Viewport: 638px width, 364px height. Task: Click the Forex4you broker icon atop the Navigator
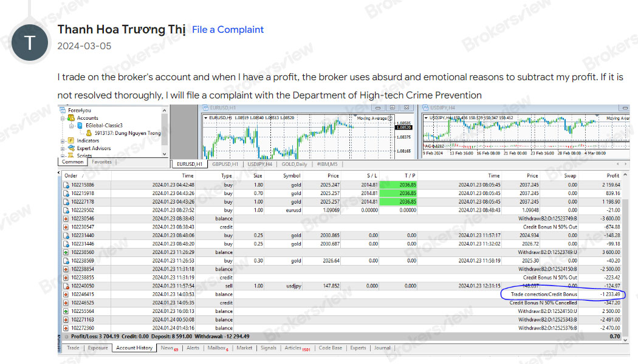click(x=62, y=110)
